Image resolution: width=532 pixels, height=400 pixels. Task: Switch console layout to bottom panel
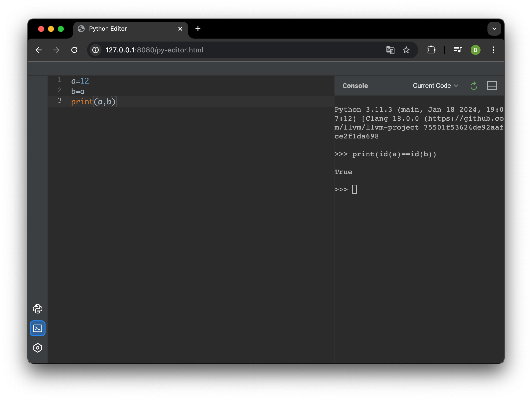coord(492,86)
